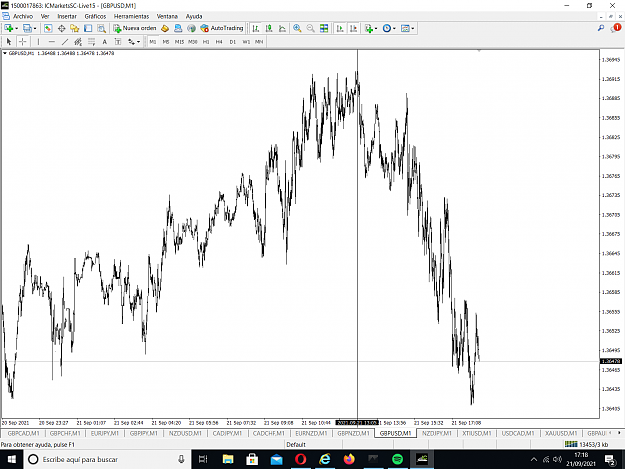Open Spotify from the taskbar
This screenshot has height=469, width=625.
[x=397, y=459]
